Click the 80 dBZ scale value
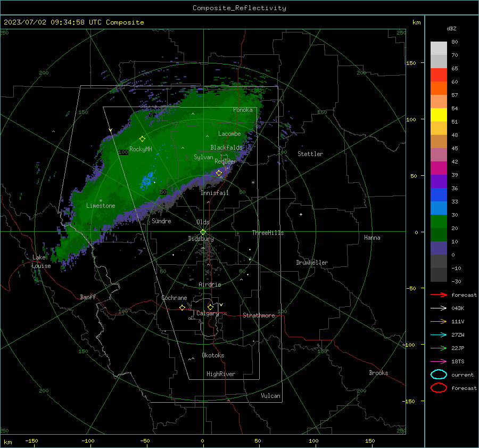 pyautogui.click(x=455, y=42)
